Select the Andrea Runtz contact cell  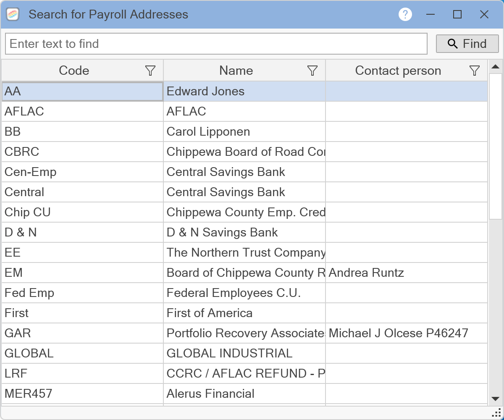407,273
